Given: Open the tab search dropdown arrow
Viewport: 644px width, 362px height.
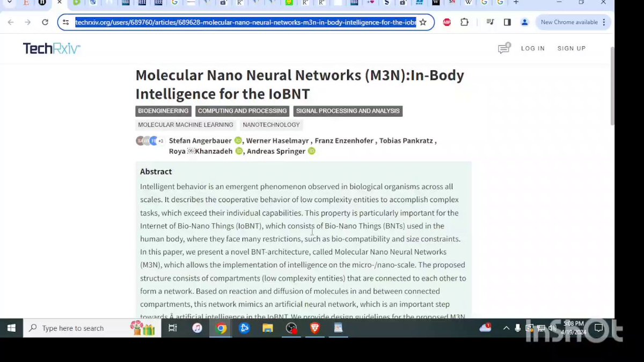Looking at the screenshot, I should pyautogui.click(x=9, y=3).
